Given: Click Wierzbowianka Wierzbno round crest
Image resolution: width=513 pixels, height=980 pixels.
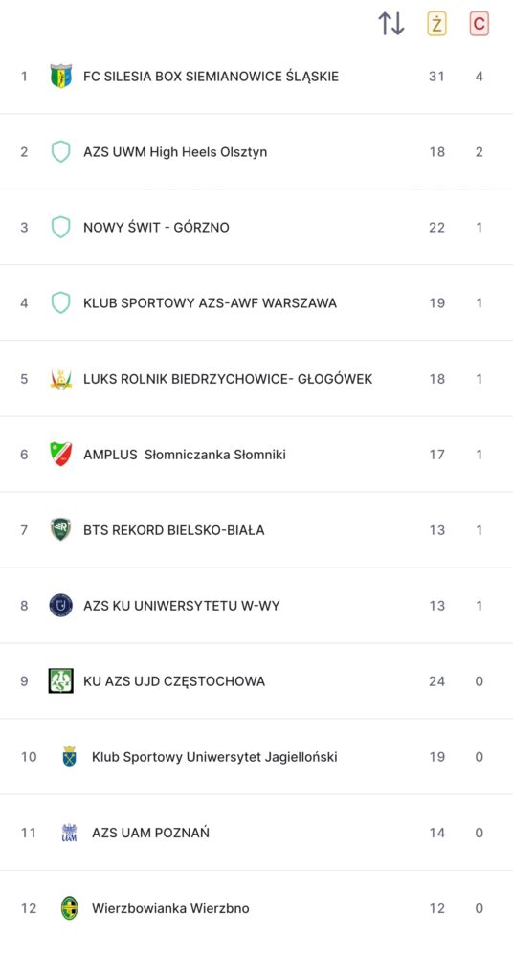Looking at the screenshot, I should pyautogui.click(x=69, y=908).
